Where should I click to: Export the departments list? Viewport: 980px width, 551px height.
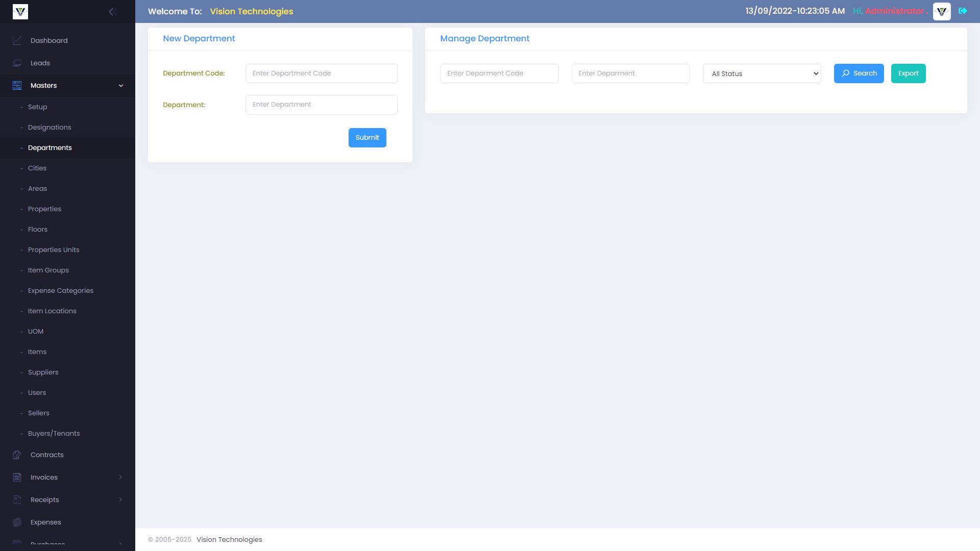click(908, 73)
